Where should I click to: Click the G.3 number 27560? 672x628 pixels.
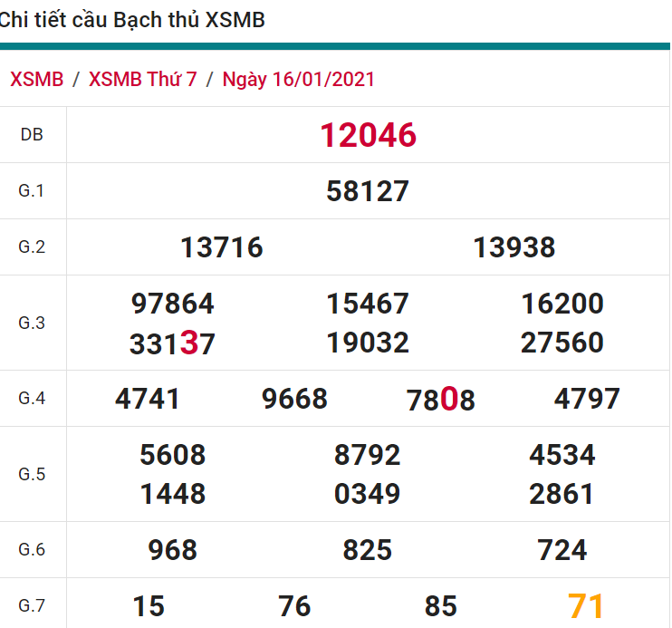pos(562,343)
